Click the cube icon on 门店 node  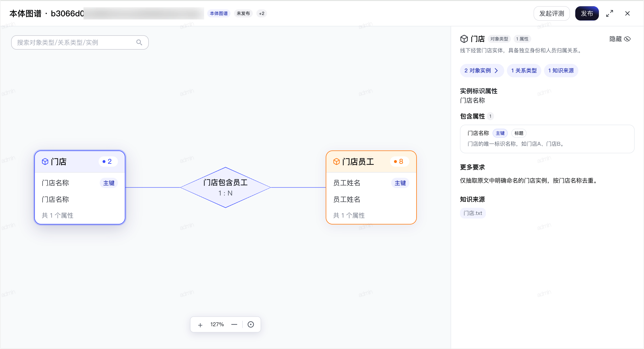45,162
